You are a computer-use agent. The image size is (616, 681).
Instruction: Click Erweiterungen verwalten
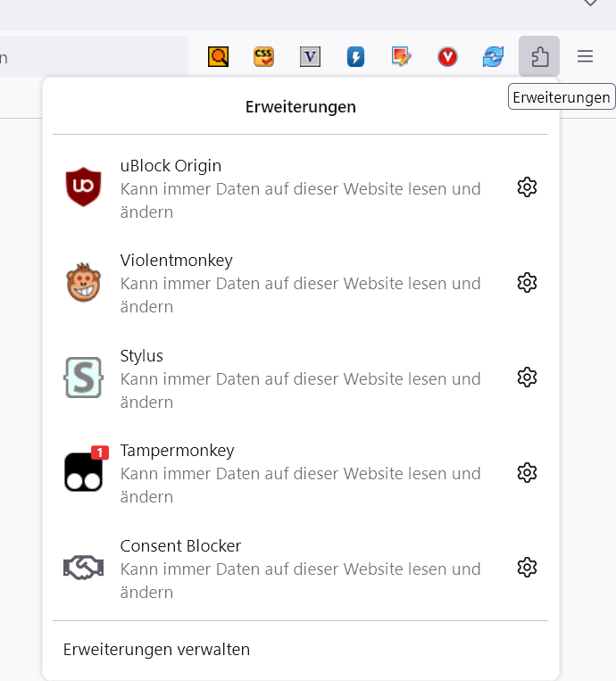157,650
